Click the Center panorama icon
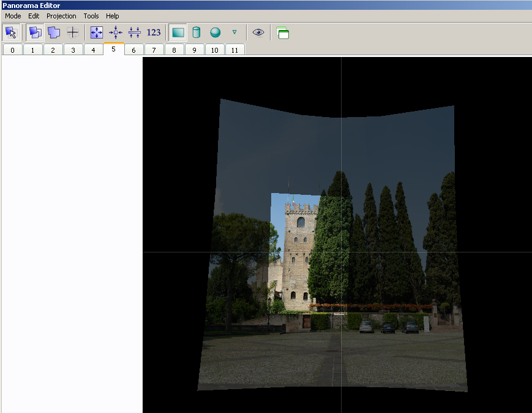 [116, 32]
